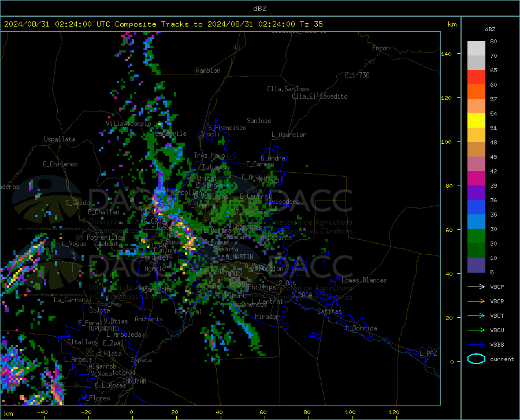Click the Encon map label

pos(381,48)
